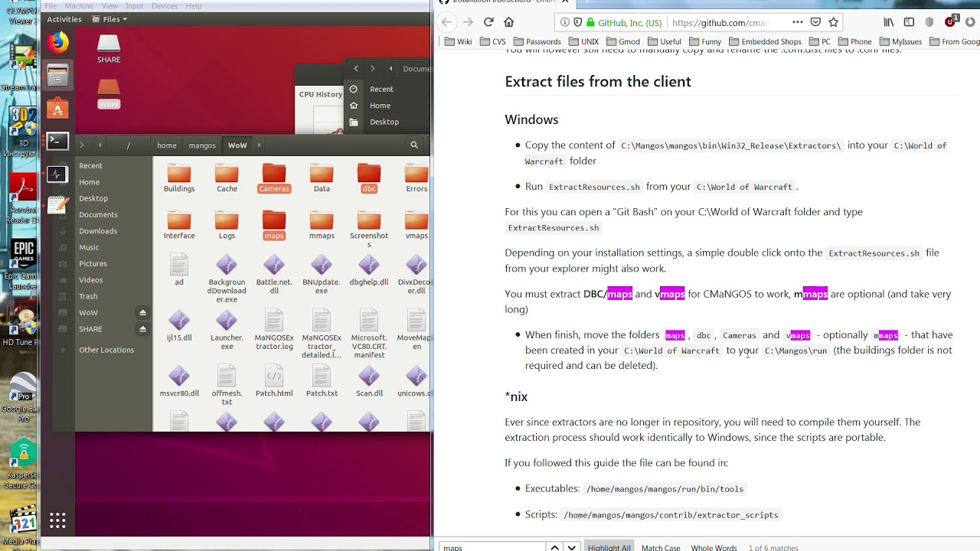Open the Machine menu of VirtualBox
Screen dimensions: 980x551
[79, 6]
